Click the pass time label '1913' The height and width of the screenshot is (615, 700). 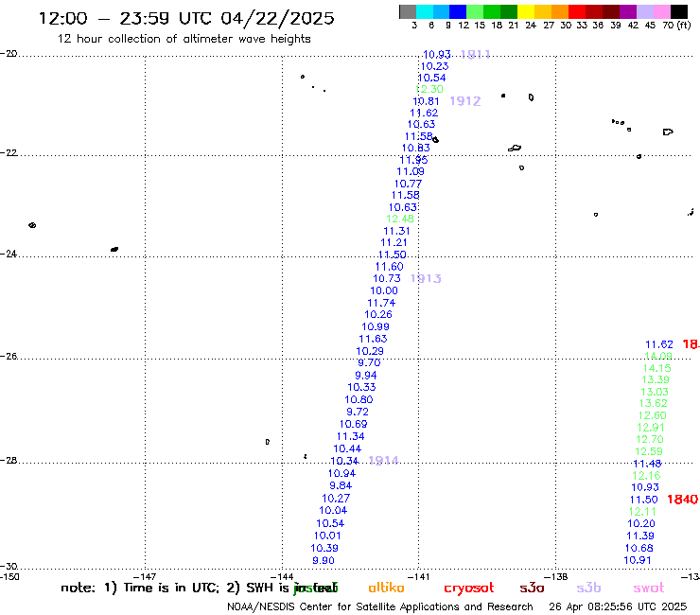(426, 279)
